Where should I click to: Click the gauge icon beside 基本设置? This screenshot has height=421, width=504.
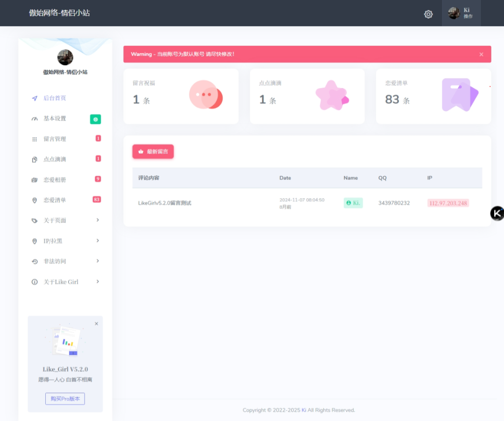[x=35, y=119]
